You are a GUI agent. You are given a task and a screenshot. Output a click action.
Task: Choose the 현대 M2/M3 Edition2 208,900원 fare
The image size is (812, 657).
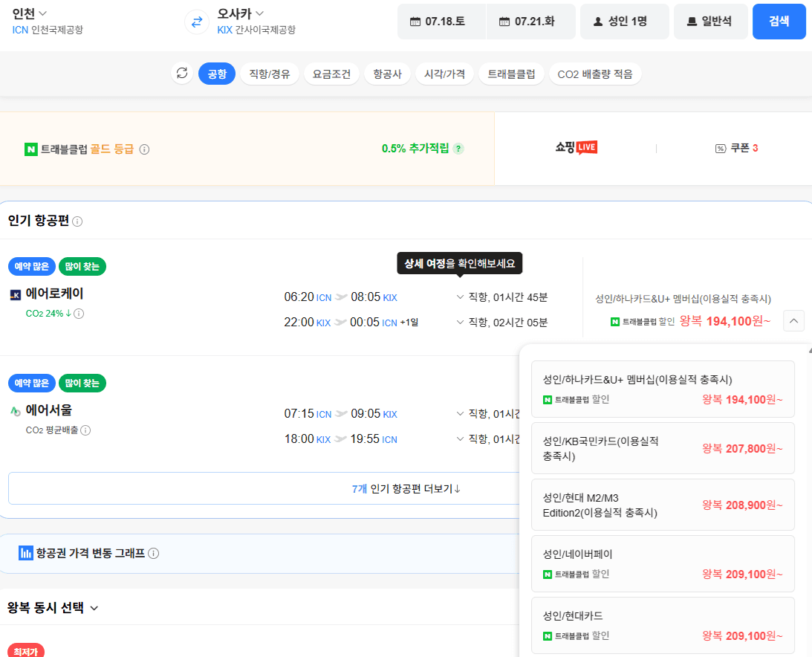click(x=663, y=505)
